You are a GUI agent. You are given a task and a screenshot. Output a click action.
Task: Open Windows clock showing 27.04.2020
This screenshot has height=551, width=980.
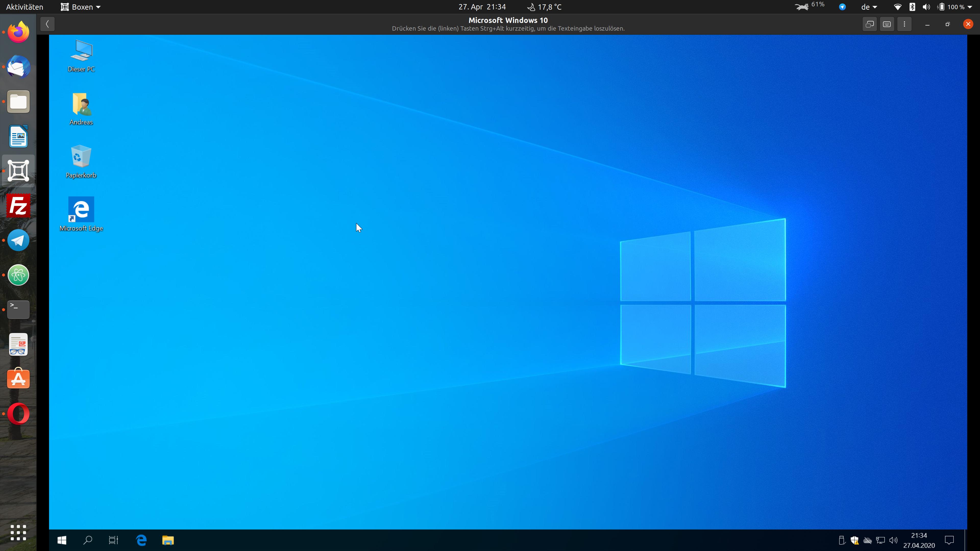[919, 540]
